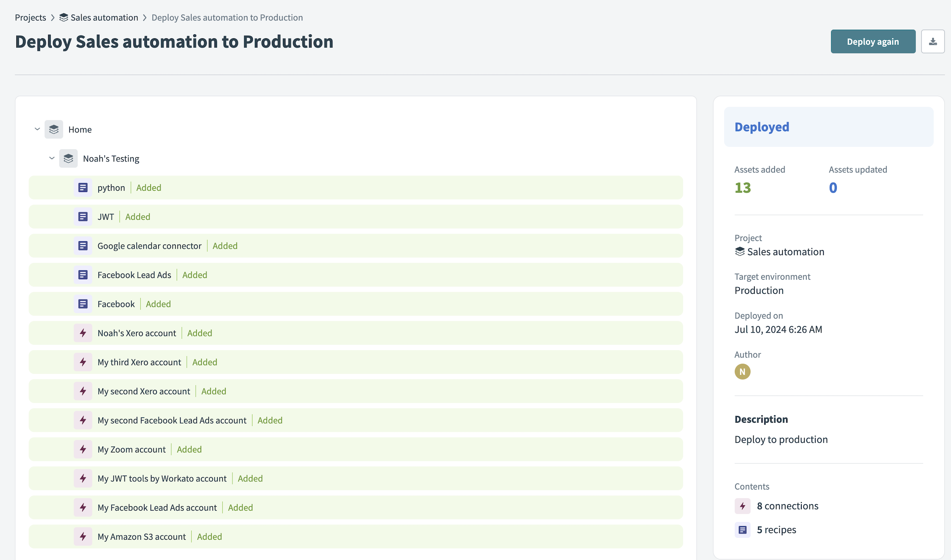Click the project stack icon beside Home
The height and width of the screenshot is (560, 951).
[x=53, y=129]
